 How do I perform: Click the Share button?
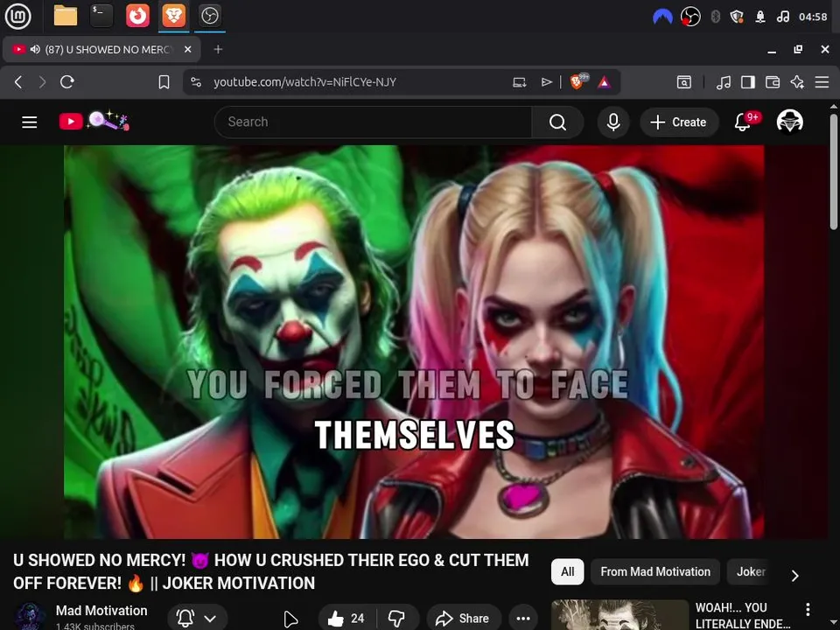[464, 619]
